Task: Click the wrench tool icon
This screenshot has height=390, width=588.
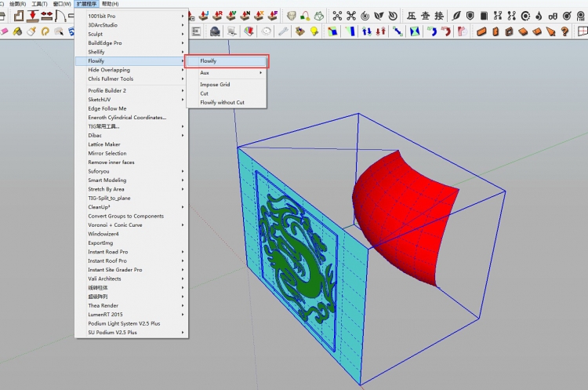Action: click(x=284, y=31)
